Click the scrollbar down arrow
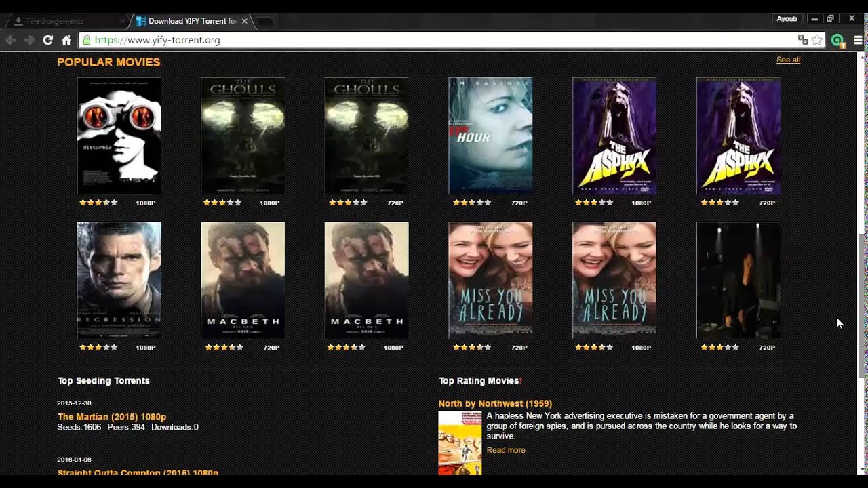This screenshot has height=488, width=868. [862, 469]
